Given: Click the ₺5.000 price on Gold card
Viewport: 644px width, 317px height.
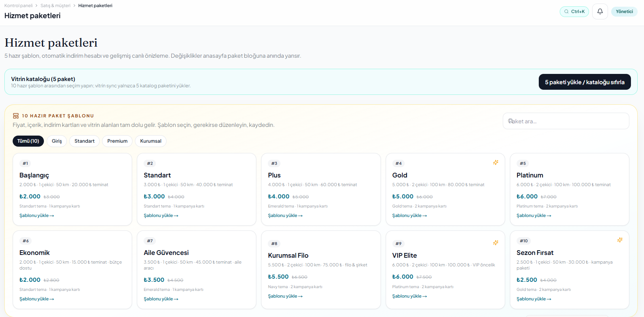Looking at the screenshot, I should (403, 196).
